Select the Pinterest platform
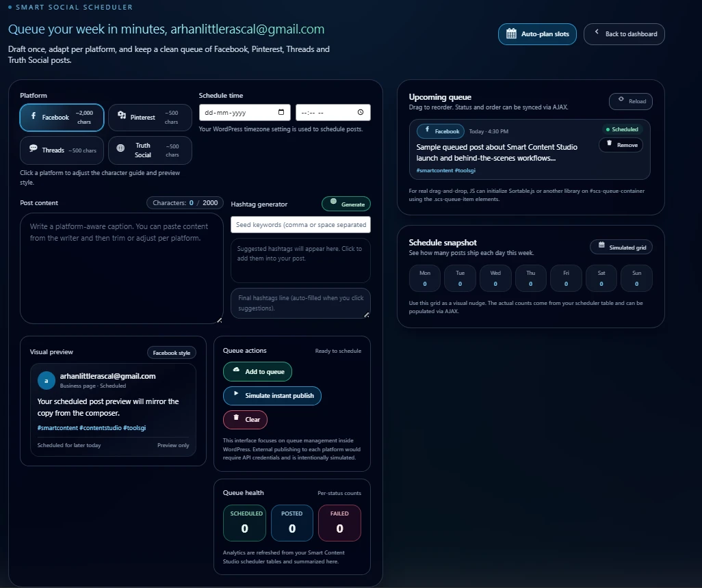 (150, 118)
